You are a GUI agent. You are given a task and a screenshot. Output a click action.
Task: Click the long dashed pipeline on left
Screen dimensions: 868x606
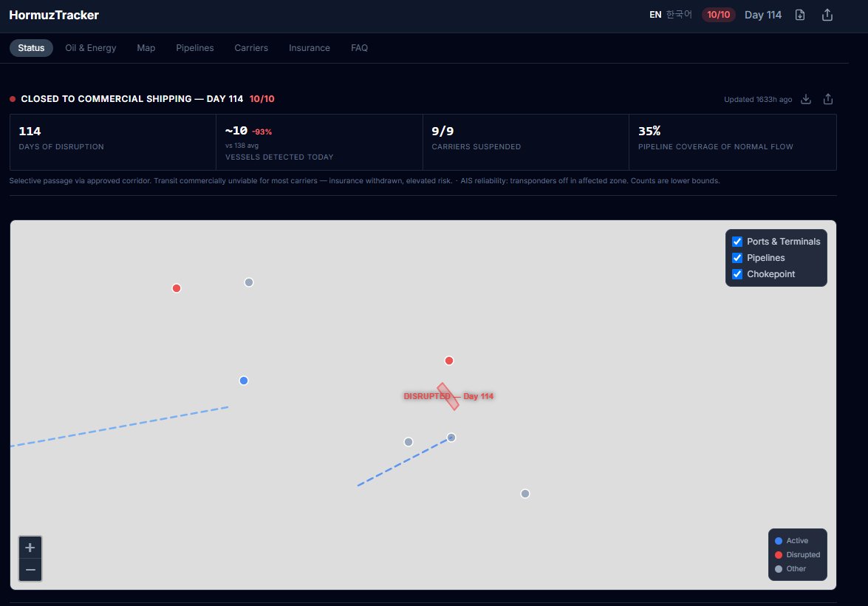coord(120,426)
